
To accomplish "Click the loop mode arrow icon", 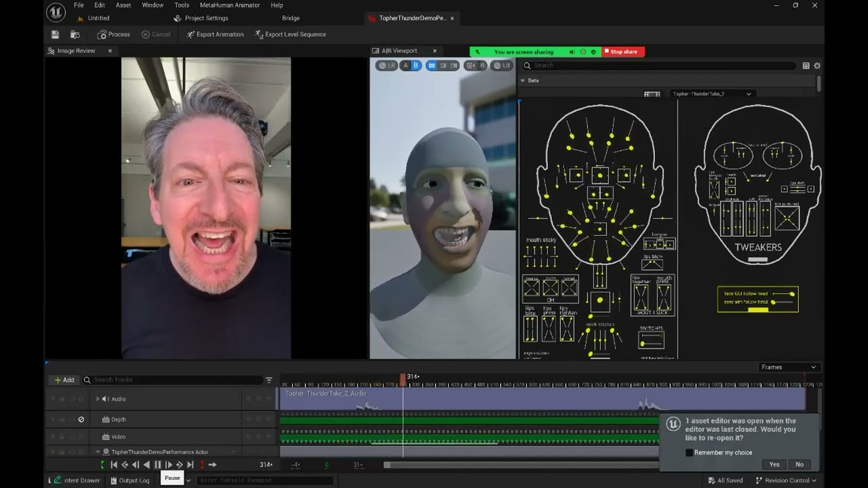I will pyautogui.click(x=212, y=464).
